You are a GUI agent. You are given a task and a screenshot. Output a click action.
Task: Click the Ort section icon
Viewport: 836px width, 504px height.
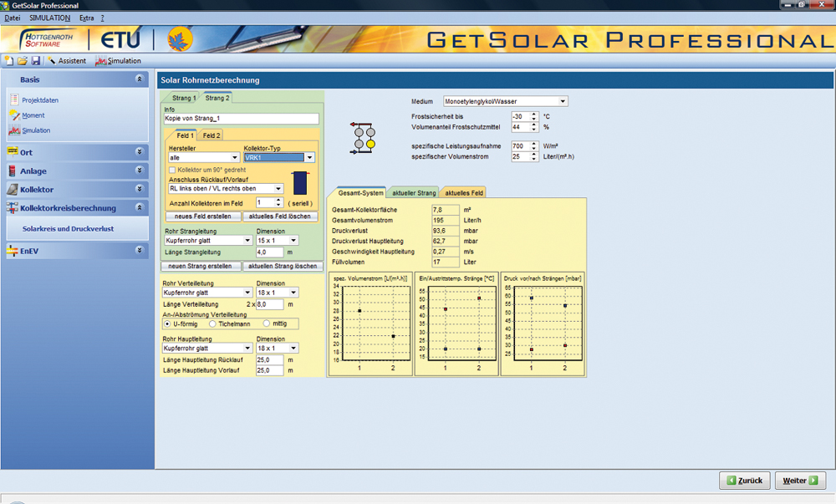click(13, 152)
